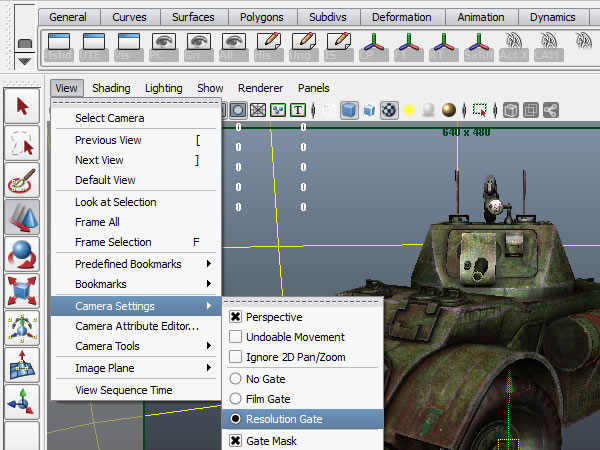Toggle textured checker ball icon
The height and width of the screenshot is (450, 600).
(x=389, y=111)
